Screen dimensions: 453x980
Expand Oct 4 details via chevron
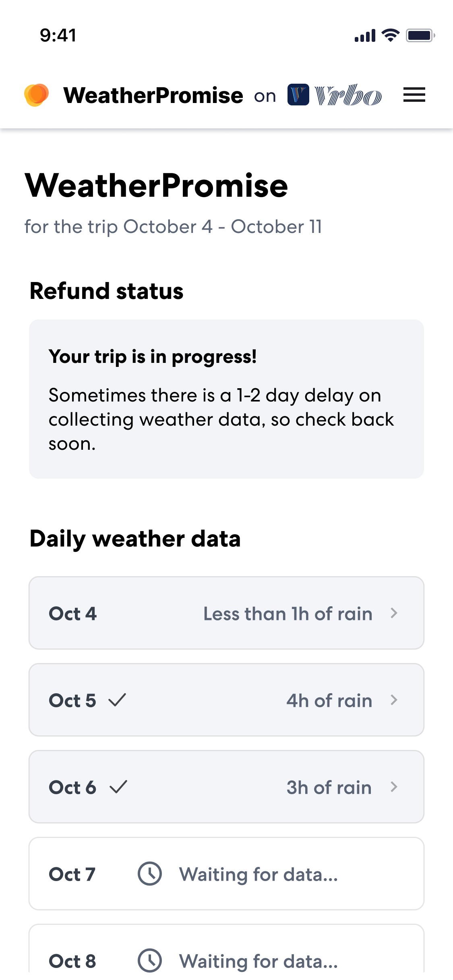[394, 613]
